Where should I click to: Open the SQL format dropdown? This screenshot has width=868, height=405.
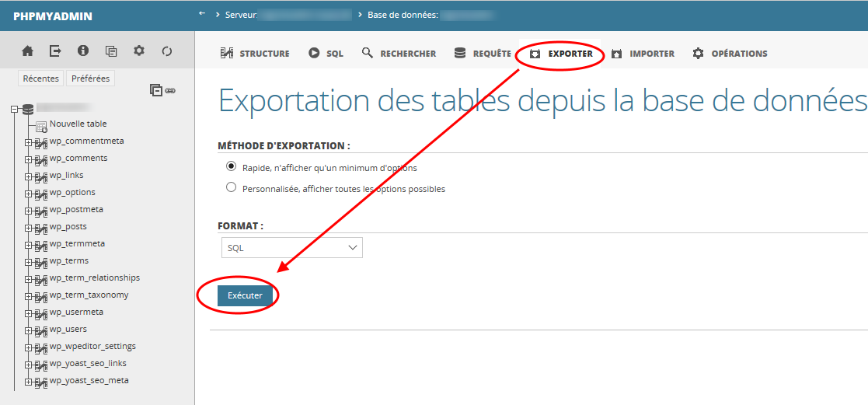point(291,248)
